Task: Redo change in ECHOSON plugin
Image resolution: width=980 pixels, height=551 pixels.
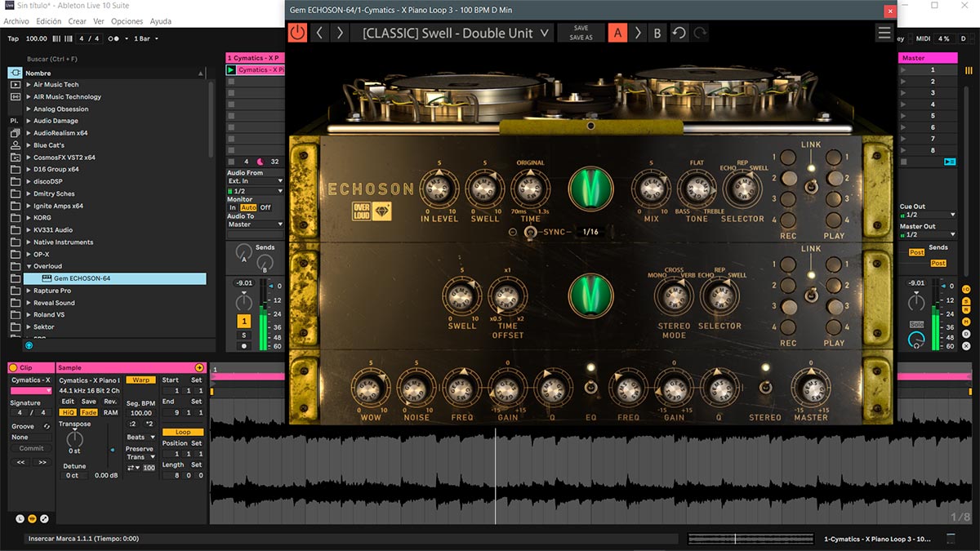Action: click(x=700, y=33)
